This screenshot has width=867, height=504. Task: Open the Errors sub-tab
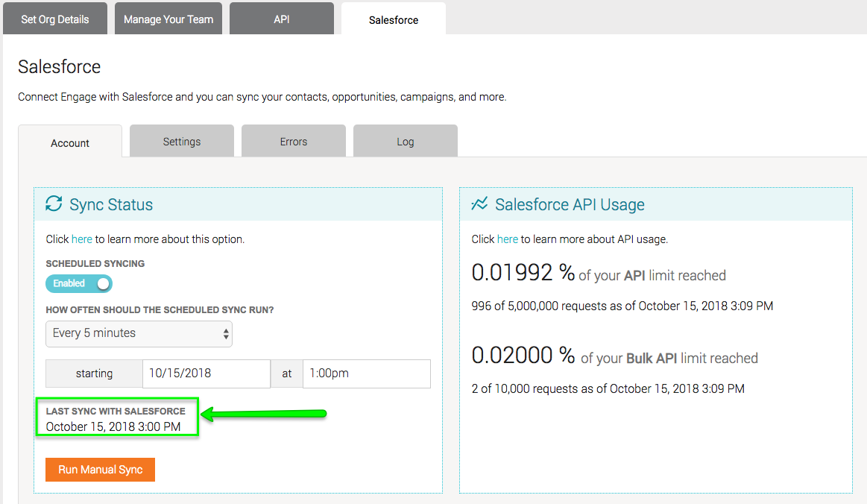point(294,141)
